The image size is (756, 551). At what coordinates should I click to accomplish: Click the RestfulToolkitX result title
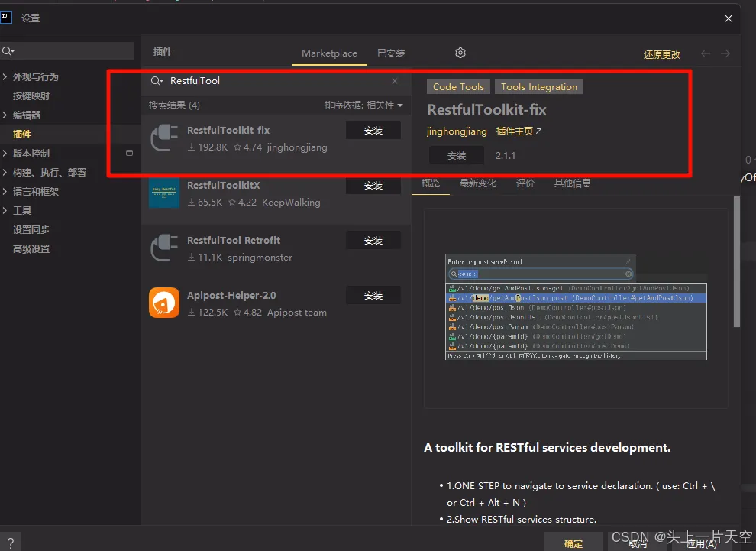click(223, 185)
